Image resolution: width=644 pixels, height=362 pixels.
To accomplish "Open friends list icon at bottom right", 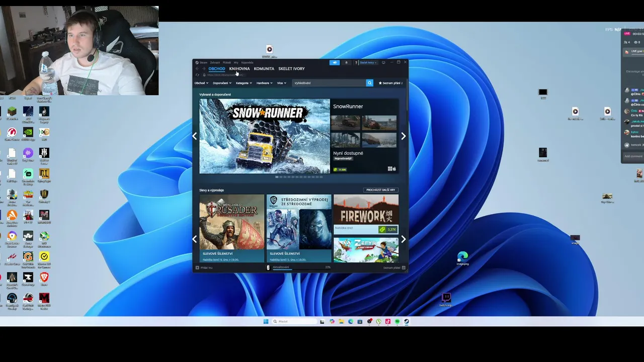I will [404, 267].
